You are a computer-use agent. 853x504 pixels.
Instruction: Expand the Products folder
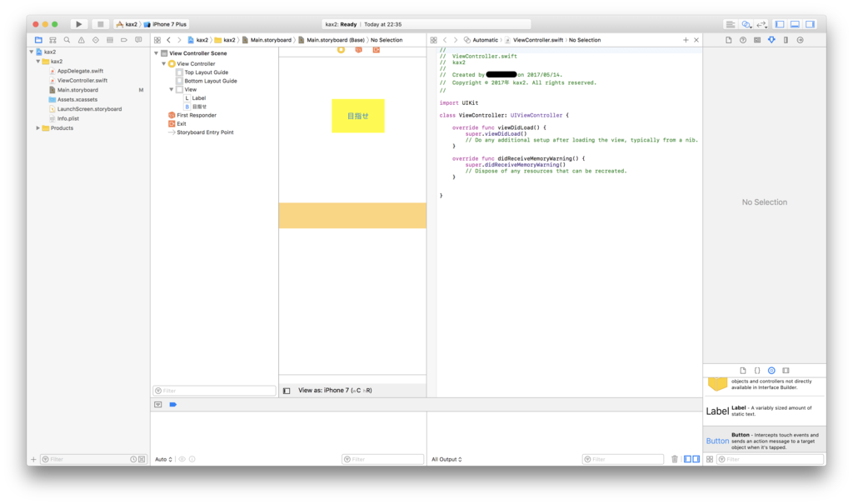[38, 128]
